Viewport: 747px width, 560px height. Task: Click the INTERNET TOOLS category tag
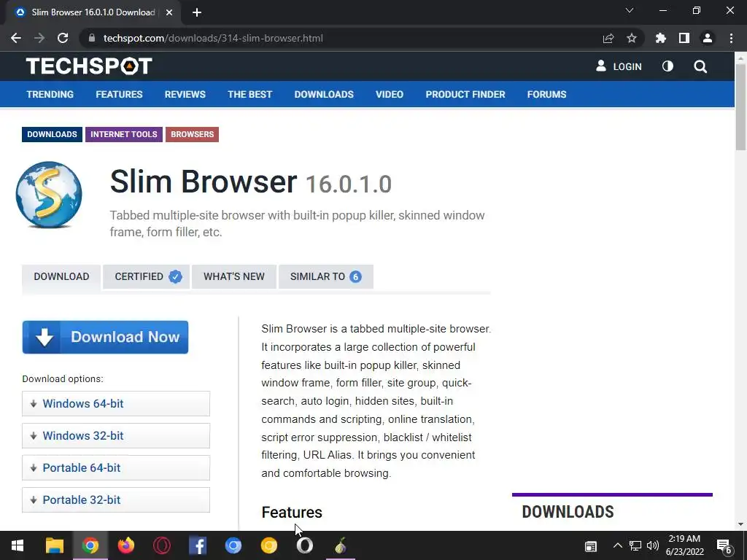click(x=124, y=134)
